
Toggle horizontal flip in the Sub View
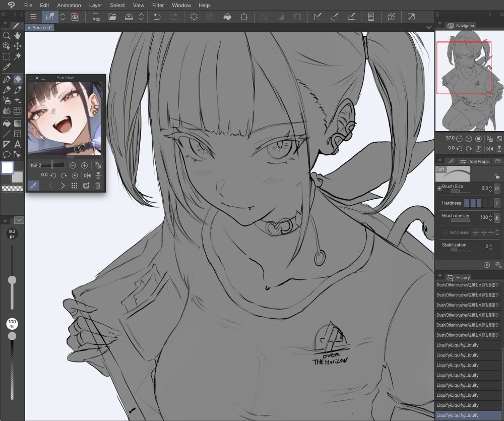pos(87,175)
